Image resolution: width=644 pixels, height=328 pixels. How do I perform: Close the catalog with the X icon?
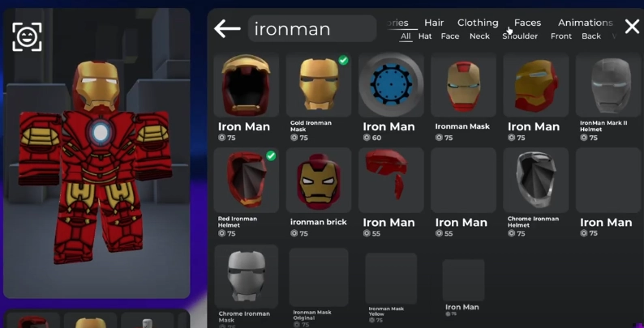coord(632,27)
